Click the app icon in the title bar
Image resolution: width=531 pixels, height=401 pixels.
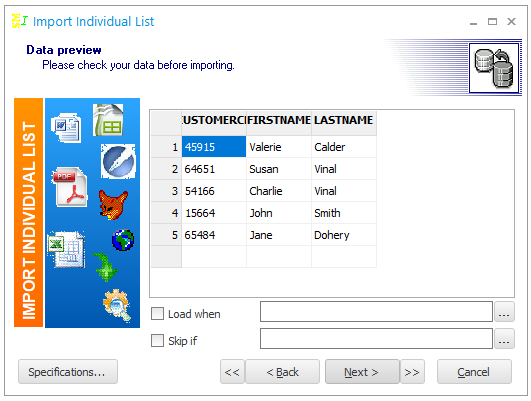coord(20,21)
